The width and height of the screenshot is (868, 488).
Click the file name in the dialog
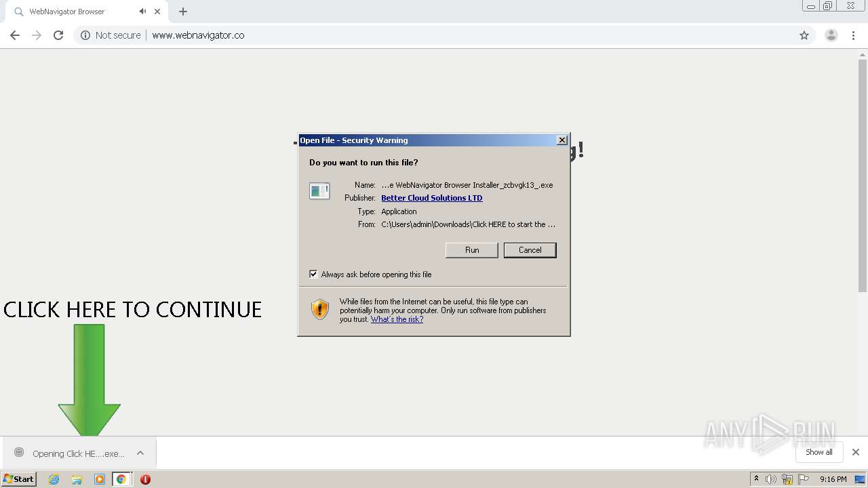[467, 185]
